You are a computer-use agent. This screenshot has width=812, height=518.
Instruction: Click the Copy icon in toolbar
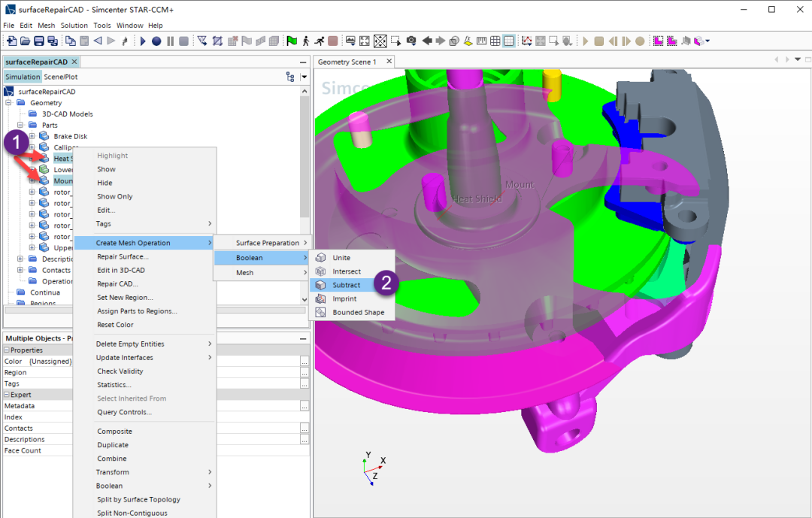tap(71, 41)
